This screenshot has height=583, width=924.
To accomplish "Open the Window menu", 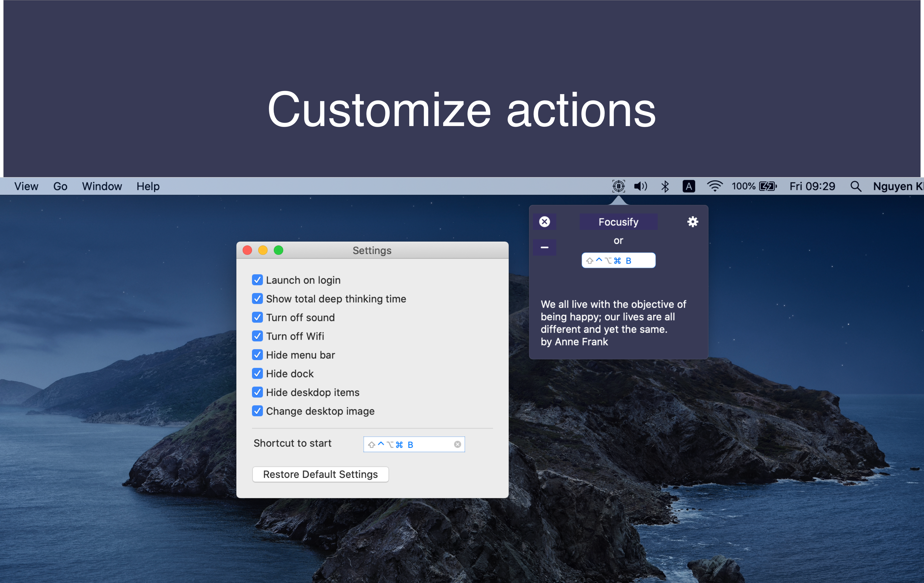I will pyautogui.click(x=102, y=186).
